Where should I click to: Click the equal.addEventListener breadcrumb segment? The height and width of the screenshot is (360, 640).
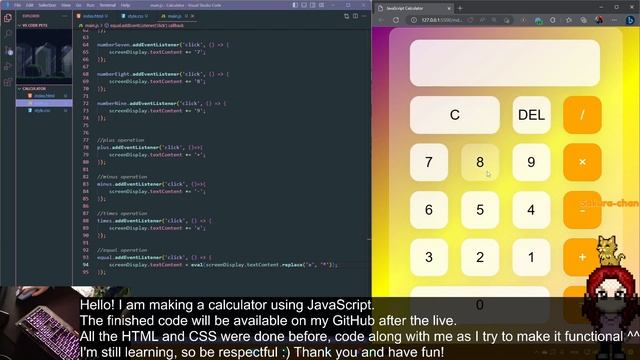147,25
